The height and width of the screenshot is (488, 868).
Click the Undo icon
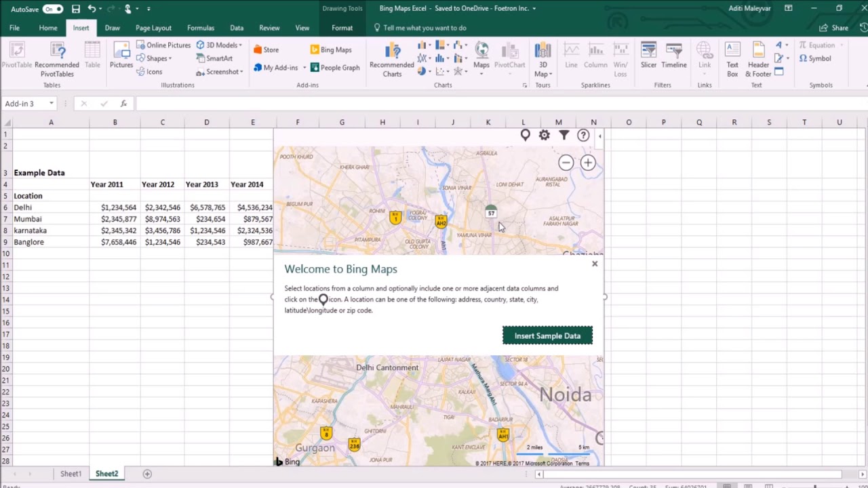pos(92,9)
